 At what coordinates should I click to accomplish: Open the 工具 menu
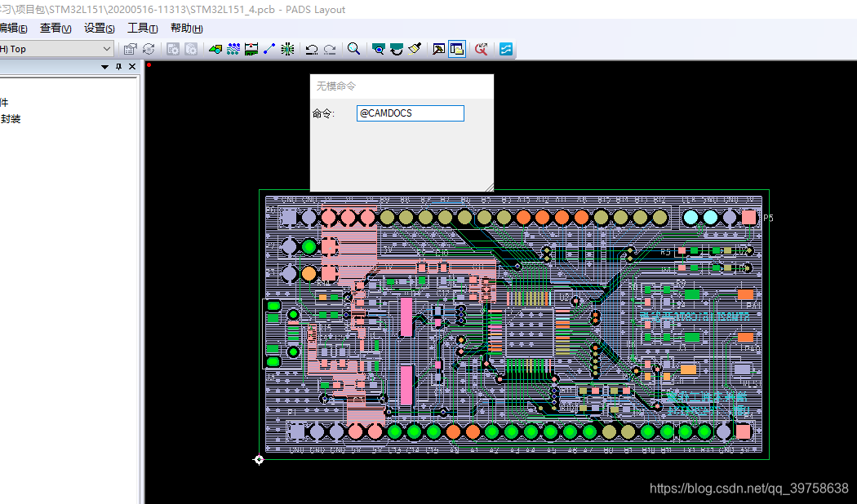pos(142,29)
